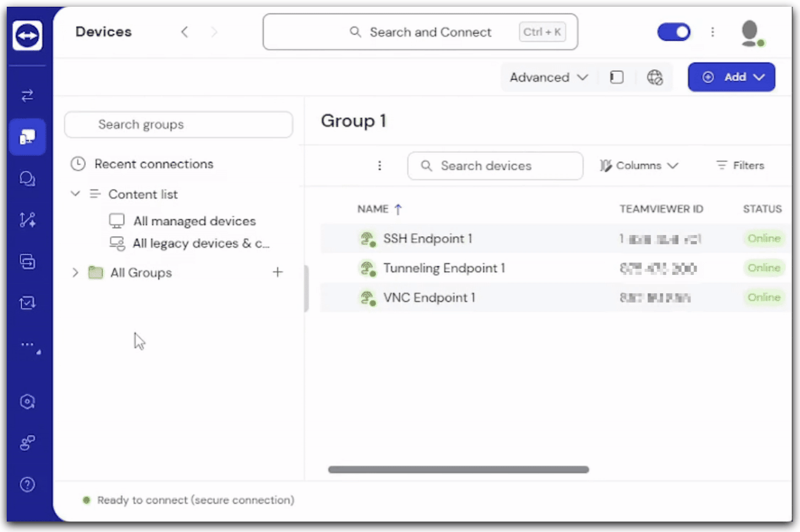Expand the All Groups folder
This screenshot has width=800, height=532.
(x=76, y=272)
